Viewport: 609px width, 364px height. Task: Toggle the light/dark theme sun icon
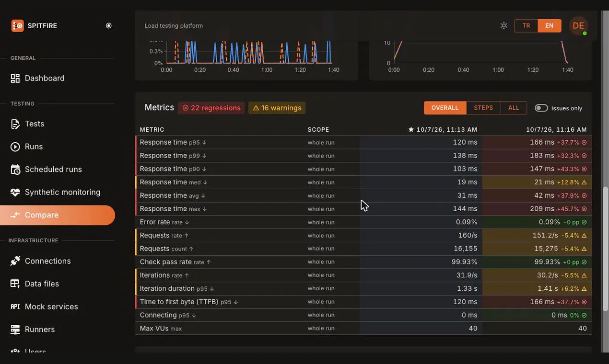[x=504, y=25]
